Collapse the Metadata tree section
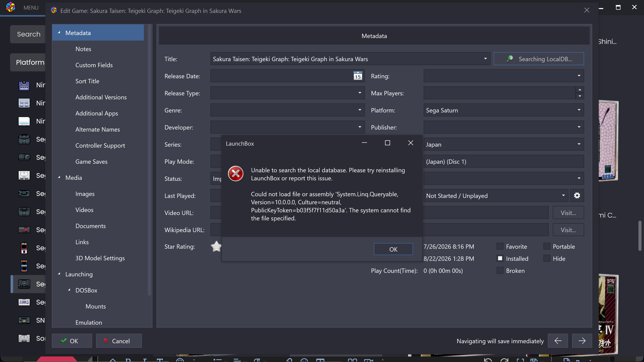The width and height of the screenshot is (644, 362). point(59,33)
